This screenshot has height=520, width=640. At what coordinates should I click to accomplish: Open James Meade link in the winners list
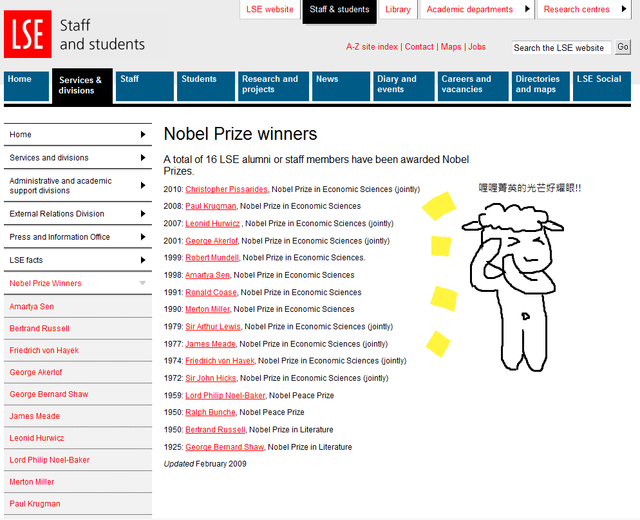click(x=210, y=344)
